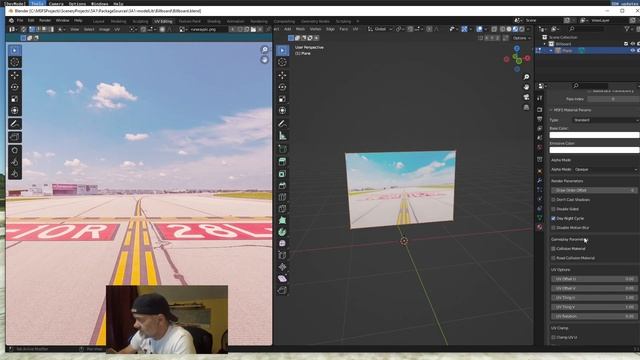The image size is (640, 360).
Task: Enable Disable Motion Blur checkbox
Action: point(553,228)
